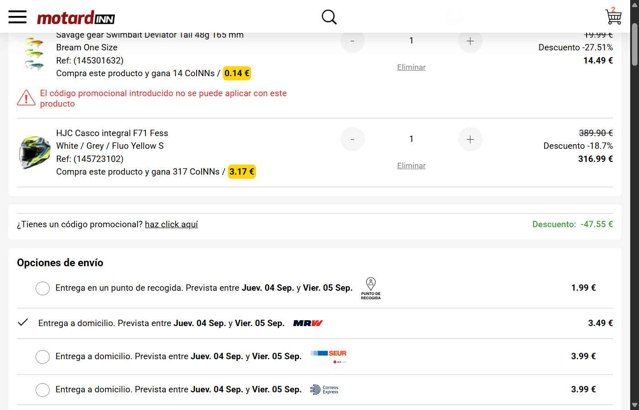This screenshot has width=639, height=410.
Task: Click the SEUR carrier logo
Action: coord(329,356)
